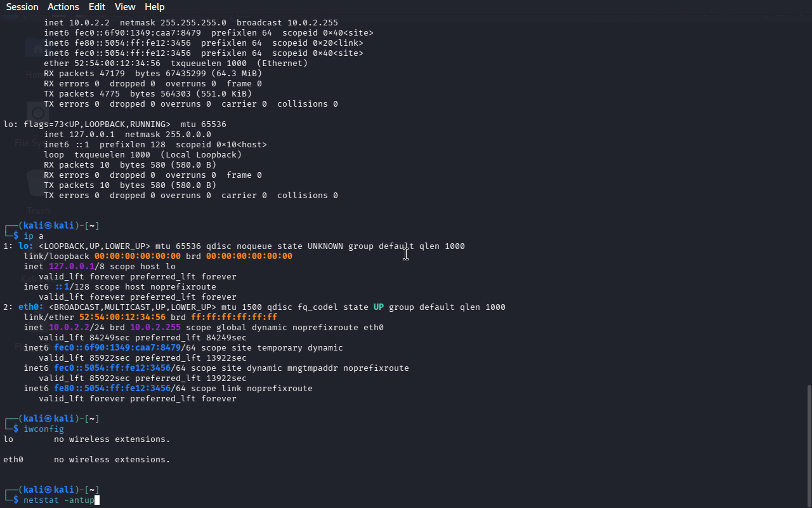Click the blue fec0::6f90:1349:caa7:8479 temporary address
This screenshot has height=508, width=812.
click(x=117, y=348)
